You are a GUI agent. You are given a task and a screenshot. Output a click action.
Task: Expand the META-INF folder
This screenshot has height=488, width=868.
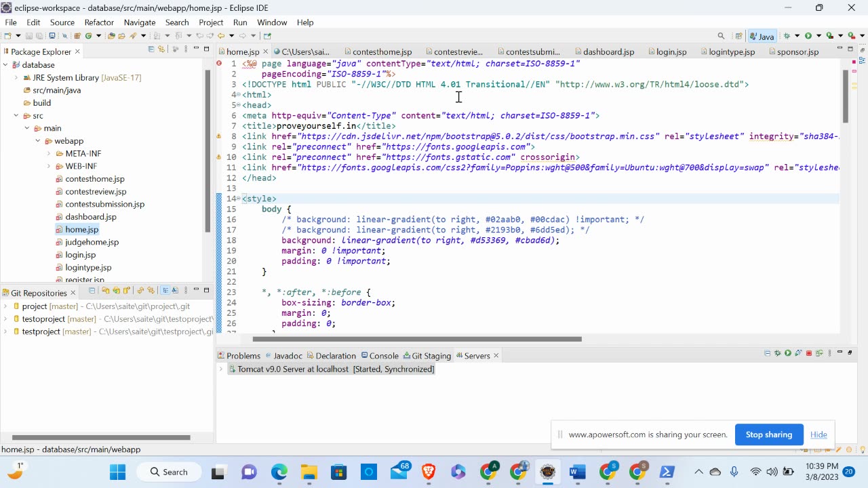click(x=49, y=154)
